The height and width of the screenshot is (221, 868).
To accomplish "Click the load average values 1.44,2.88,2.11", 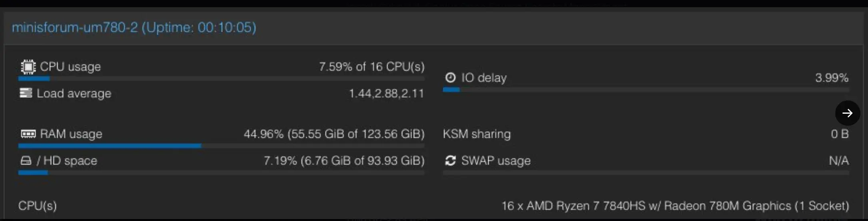I will pyautogui.click(x=386, y=94).
